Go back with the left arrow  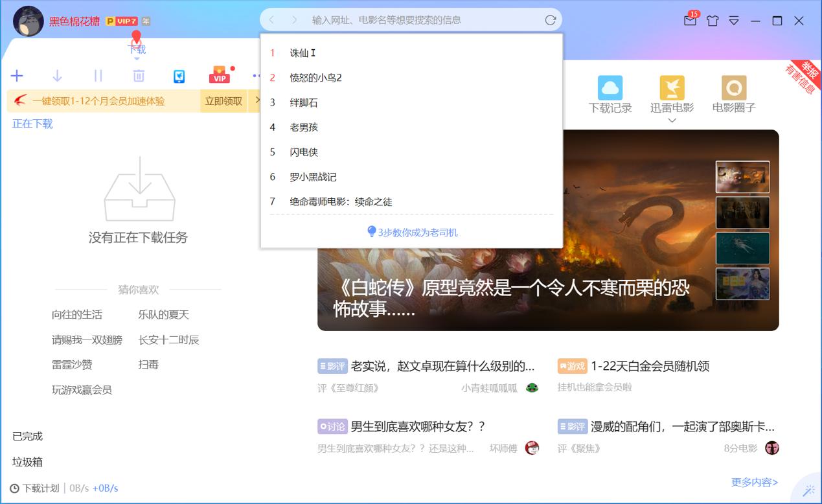(271, 20)
